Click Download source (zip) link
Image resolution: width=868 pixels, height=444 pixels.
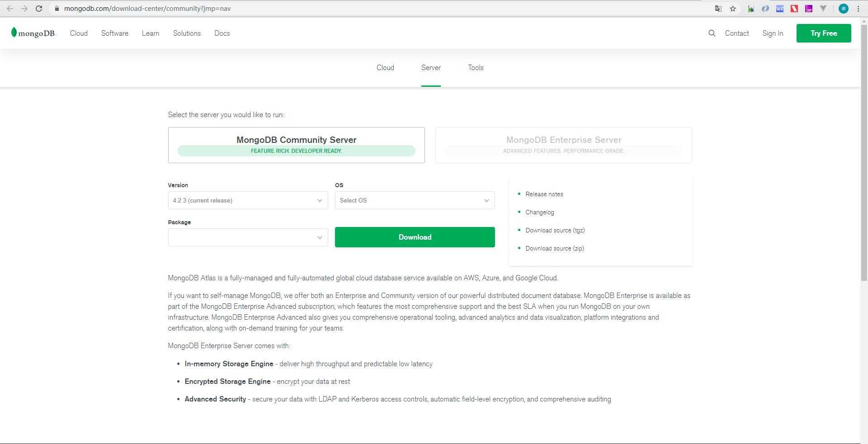[555, 249]
